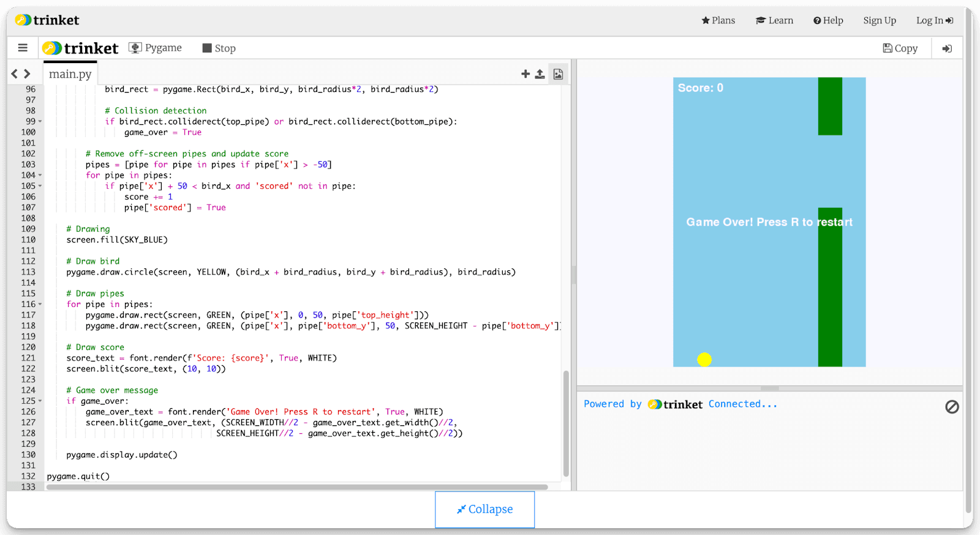
Task: Collapse the code block at line 99
Action: 40,122
